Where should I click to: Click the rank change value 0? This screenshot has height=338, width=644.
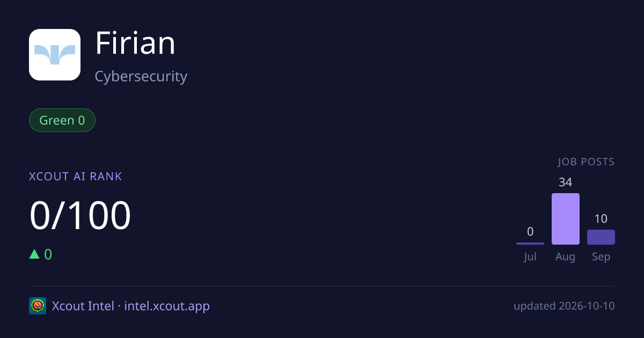coord(48,254)
